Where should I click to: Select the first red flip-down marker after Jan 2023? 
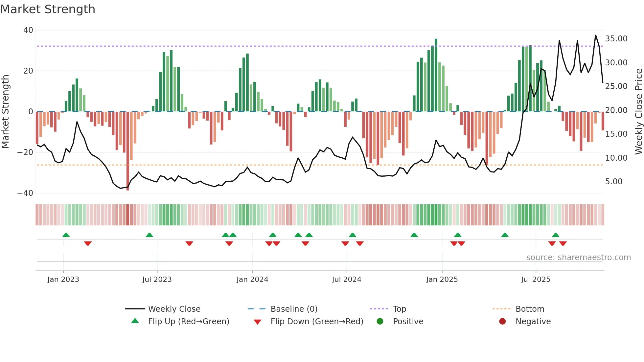[88, 243]
